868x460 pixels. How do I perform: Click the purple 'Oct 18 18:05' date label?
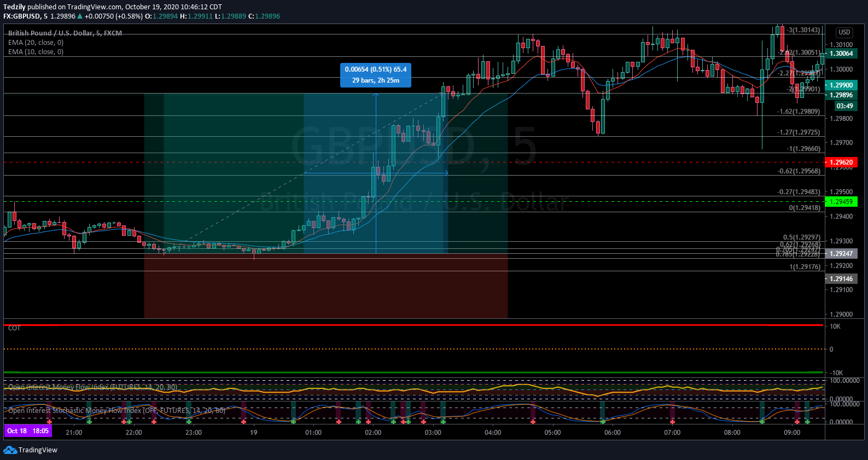pos(28,431)
